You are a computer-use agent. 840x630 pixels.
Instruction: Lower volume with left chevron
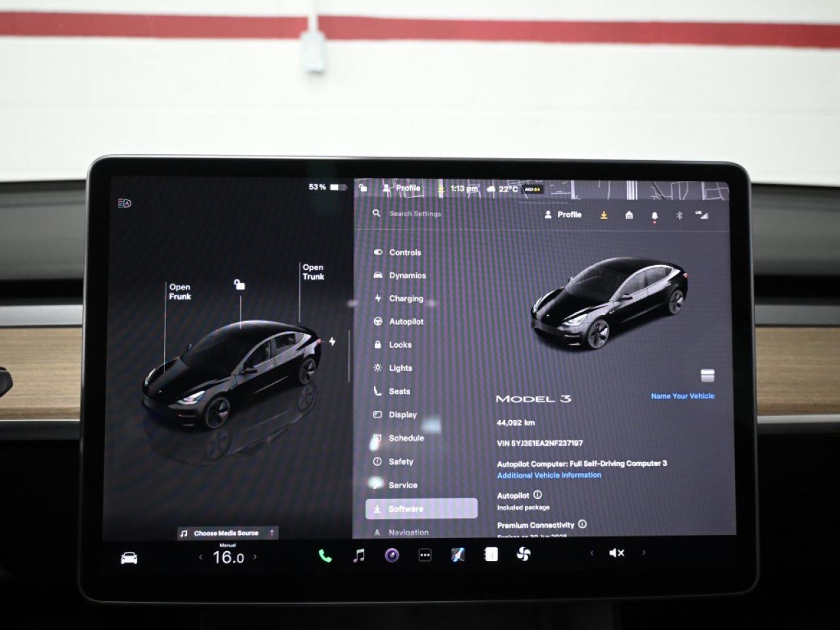592,553
